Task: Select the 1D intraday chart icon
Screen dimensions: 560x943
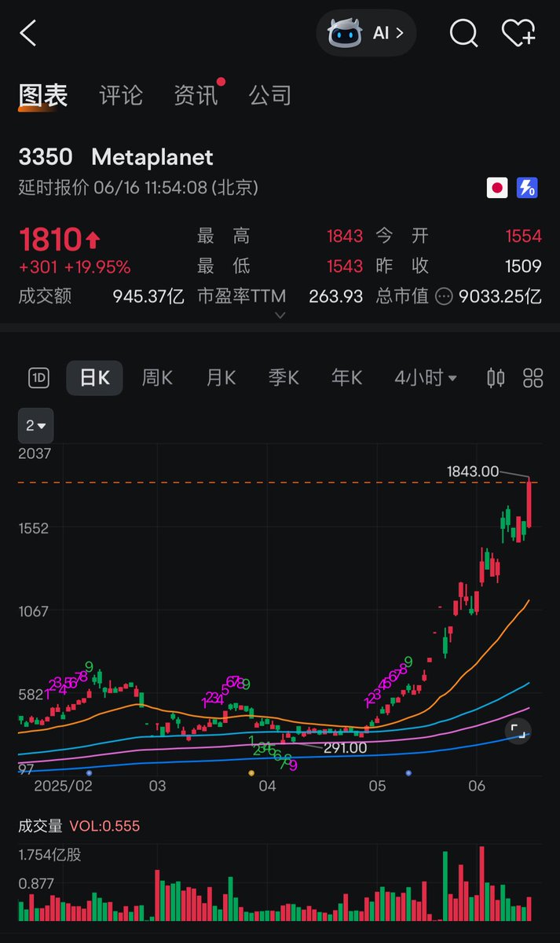Action: [x=38, y=378]
